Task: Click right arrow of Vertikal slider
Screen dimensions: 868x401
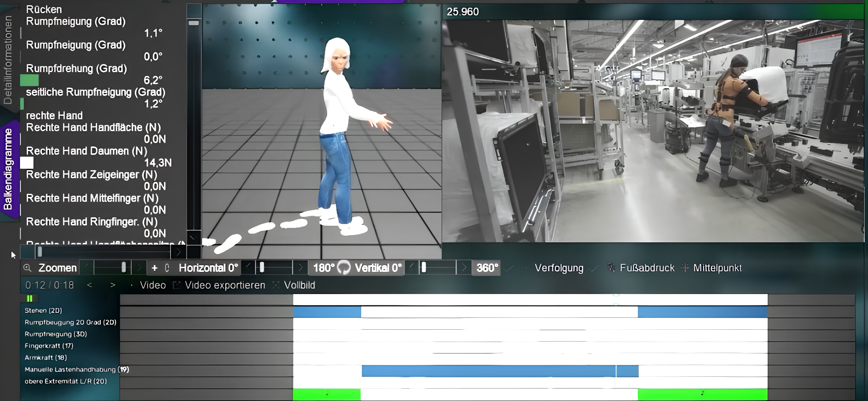Action: point(464,268)
